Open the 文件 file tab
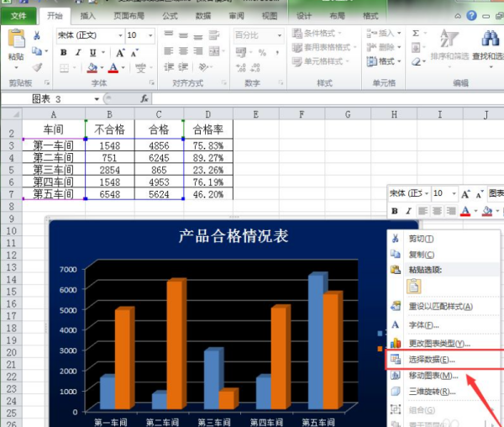 click(18, 15)
